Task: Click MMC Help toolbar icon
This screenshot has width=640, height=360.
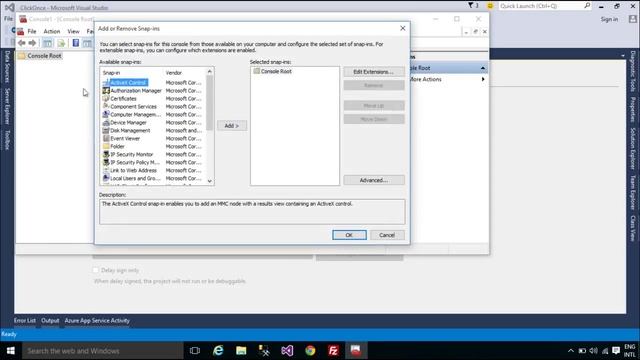Action: click(76, 43)
